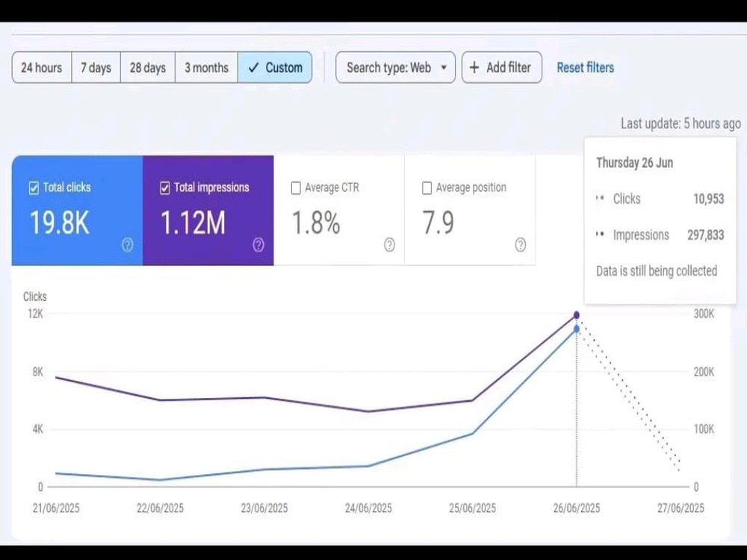Click the purple impressions point on 26 Jun

[x=577, y=315]
